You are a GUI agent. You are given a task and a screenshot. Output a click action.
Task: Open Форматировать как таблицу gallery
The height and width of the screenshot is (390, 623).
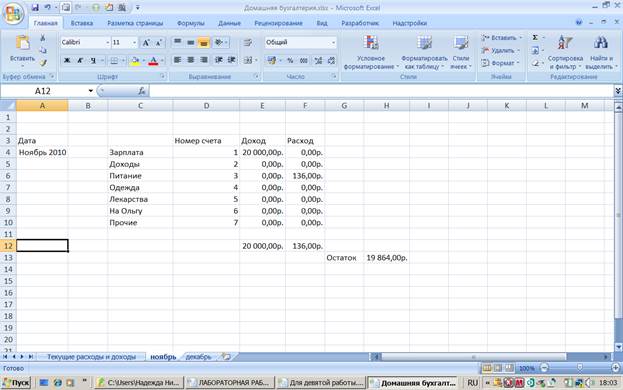coord(424,52)
